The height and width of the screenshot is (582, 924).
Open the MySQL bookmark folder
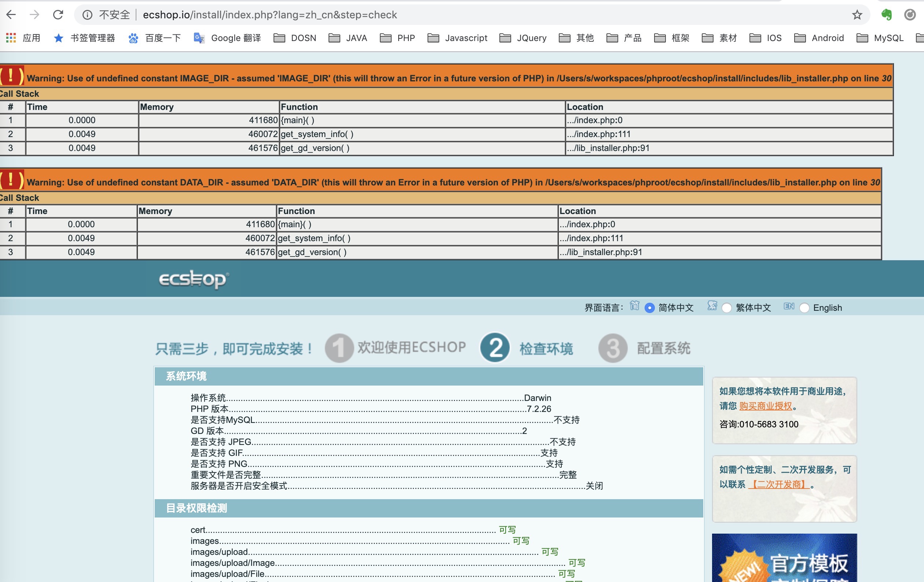pyautogui.click(x=880, y=38)
